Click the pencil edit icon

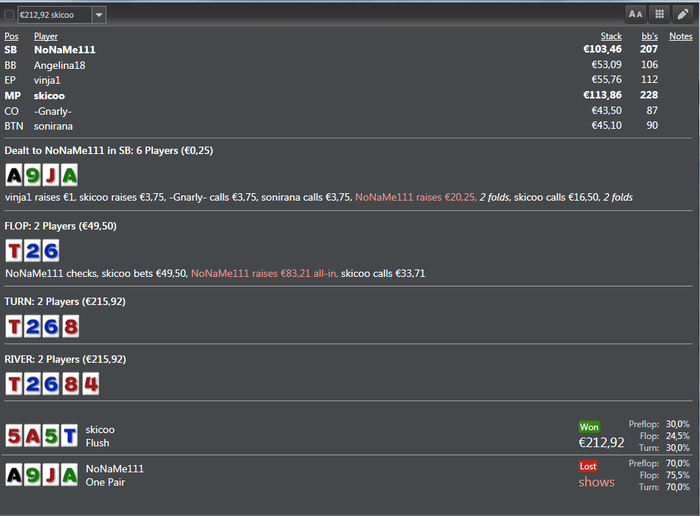(683, 14)
